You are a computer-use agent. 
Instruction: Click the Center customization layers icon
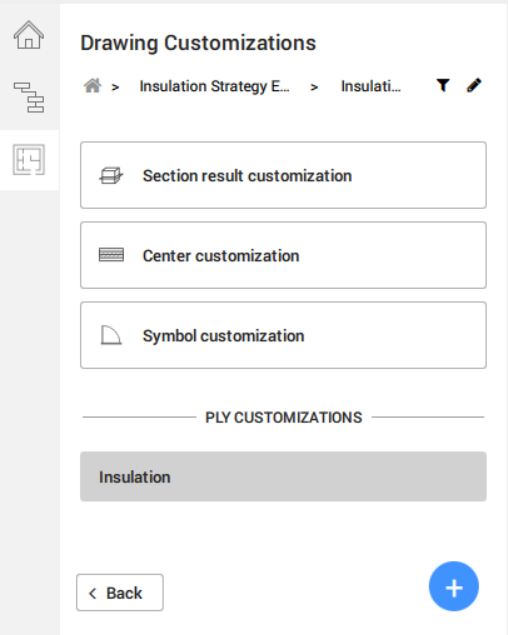pos(111,255)
